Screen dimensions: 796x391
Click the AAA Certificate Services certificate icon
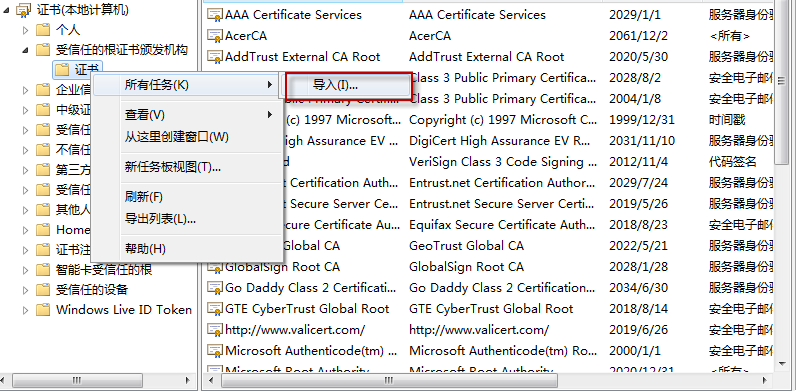(x=215, y=15)
